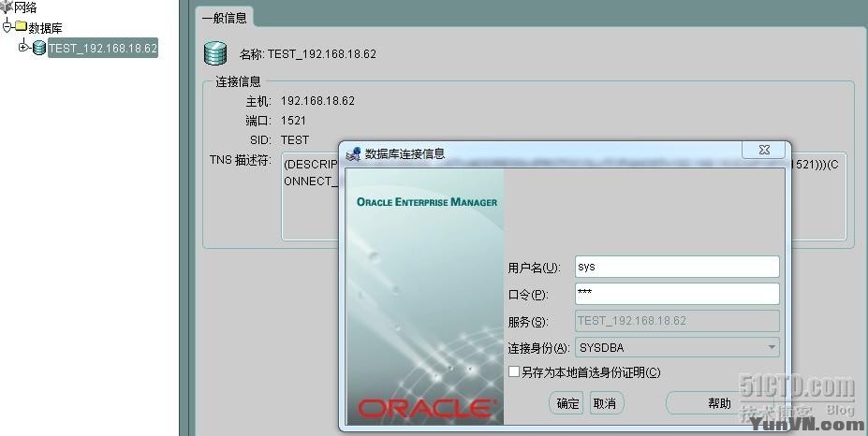
Task: Click the 连接信息 group label
Action: tap(238, 82)
